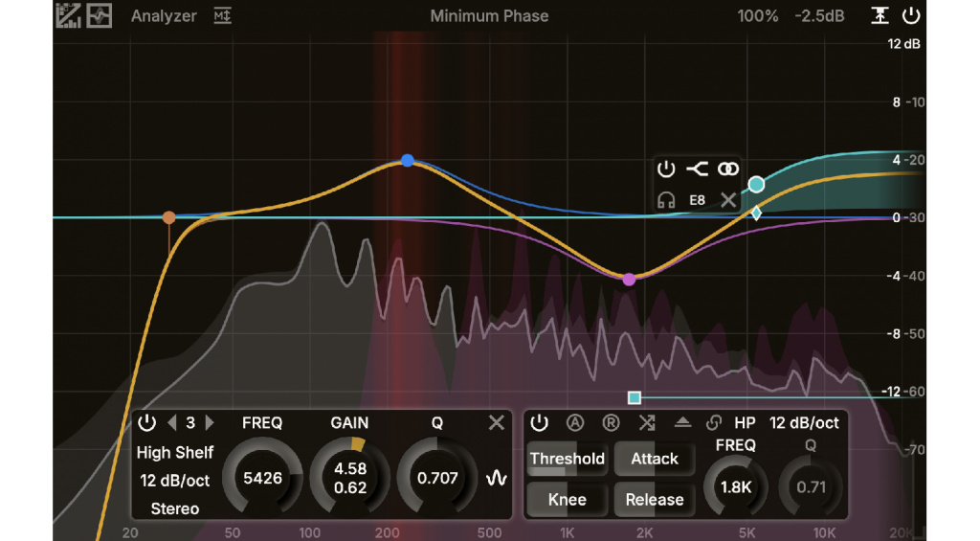This screenshot has width=980, height=541.
Task: Toggle the dynamics section power button
Action: [539, 423]
